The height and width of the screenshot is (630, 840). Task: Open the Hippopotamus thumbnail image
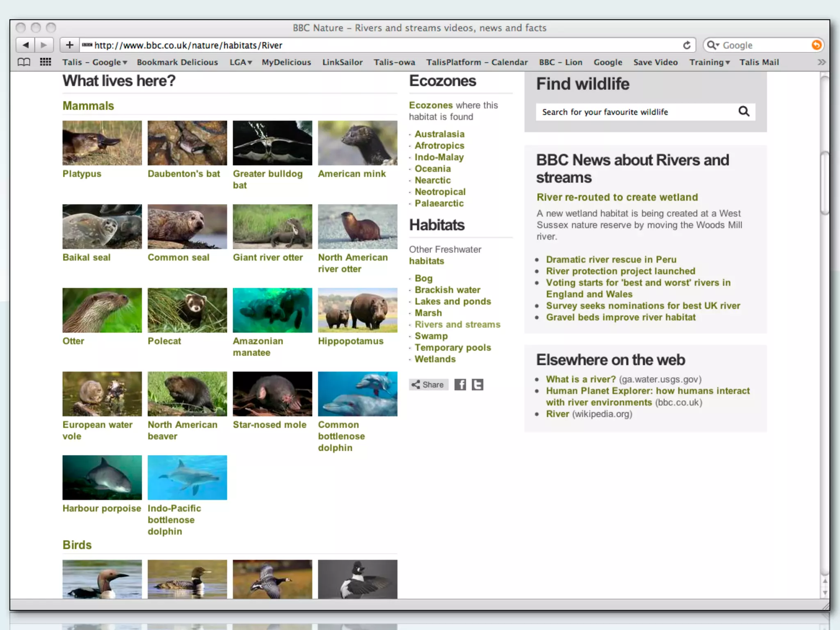click(357, 310)
